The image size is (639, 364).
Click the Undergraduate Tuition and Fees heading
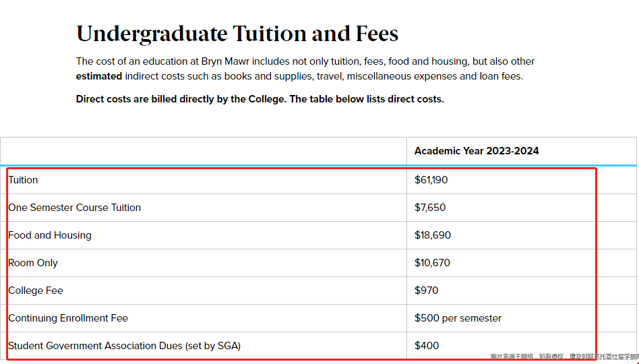click(237, 34)
